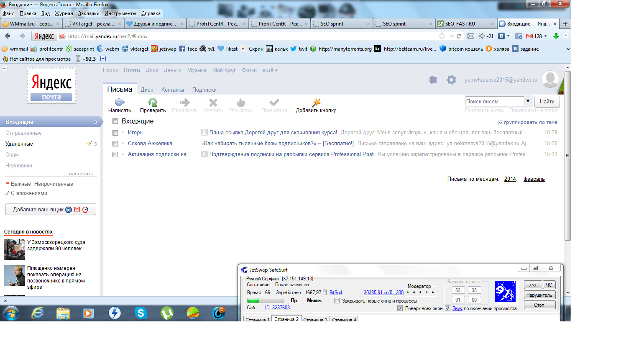Viewport: 644px width, 349px height.
Task: Open the mail search options dropdown arrow
Action: pos(528,101)
